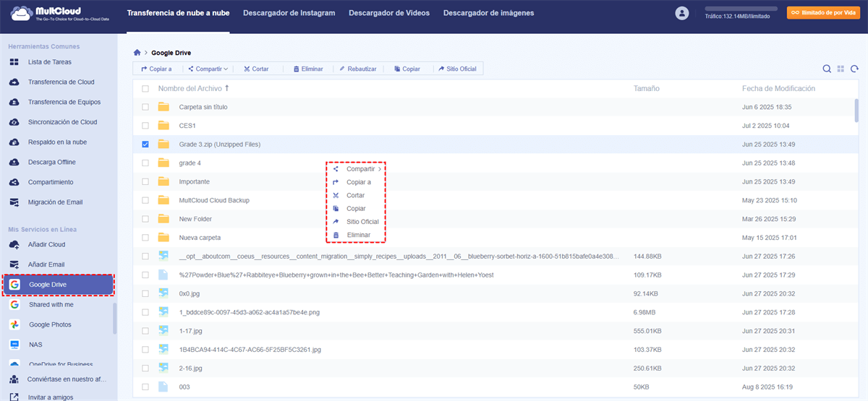Switch to Descargador de Instagram tab
The image size is (868, 401).
click(289, 13)
